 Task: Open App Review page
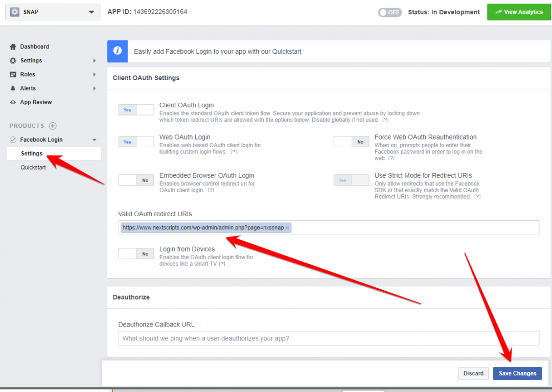(36, 102)
